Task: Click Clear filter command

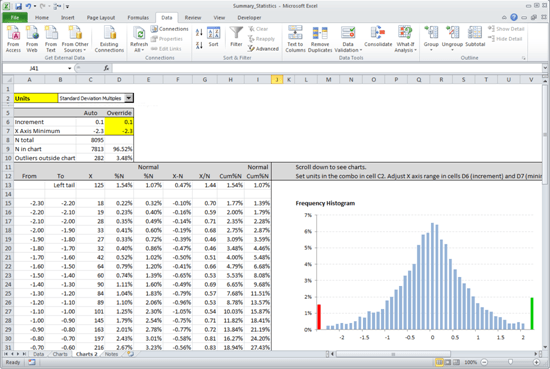Action: tap(258, 29)
